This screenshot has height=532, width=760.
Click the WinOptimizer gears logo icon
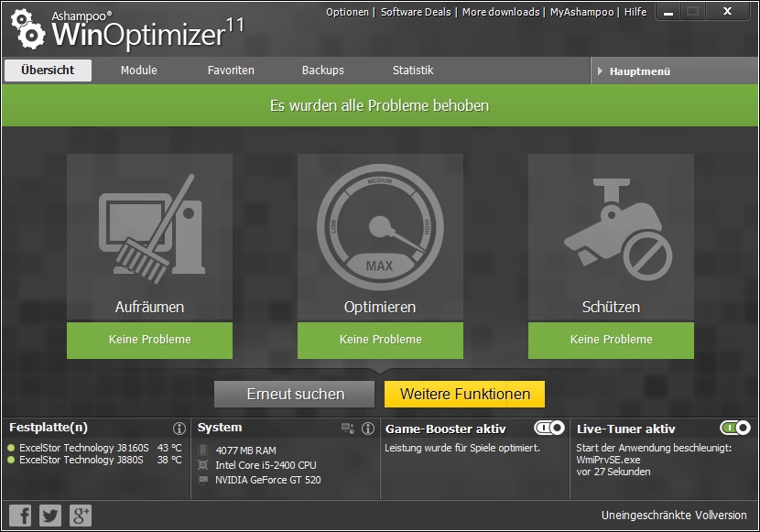[x=28, y=29]
